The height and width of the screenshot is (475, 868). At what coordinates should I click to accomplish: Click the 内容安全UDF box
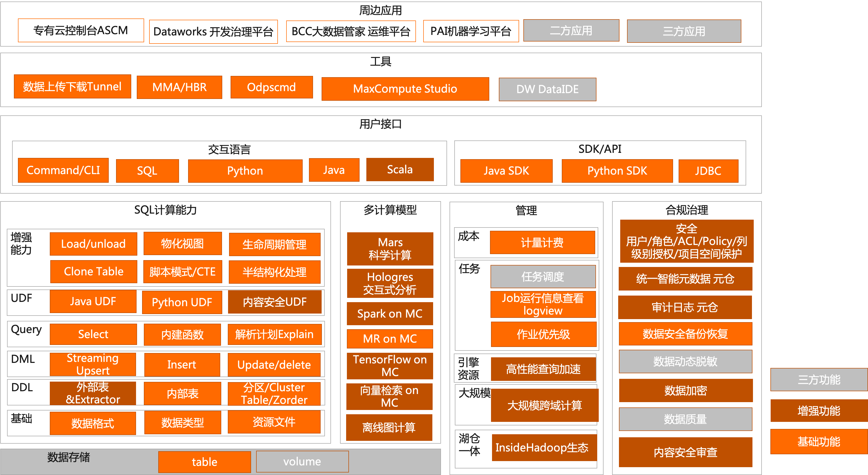[275, 302]
